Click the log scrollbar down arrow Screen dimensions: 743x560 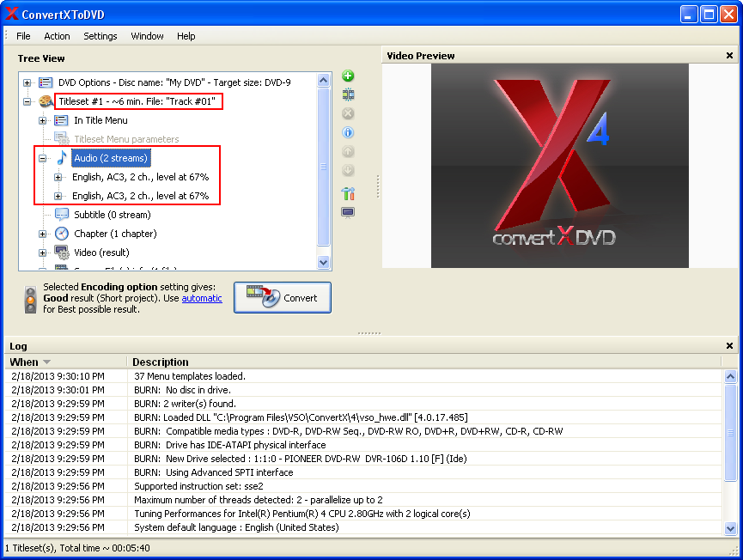coord(730,528)
